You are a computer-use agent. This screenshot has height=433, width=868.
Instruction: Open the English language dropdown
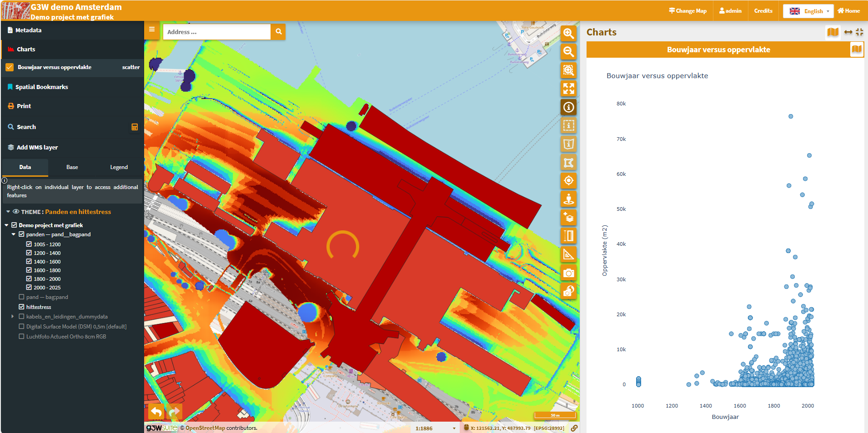point(808,11)
